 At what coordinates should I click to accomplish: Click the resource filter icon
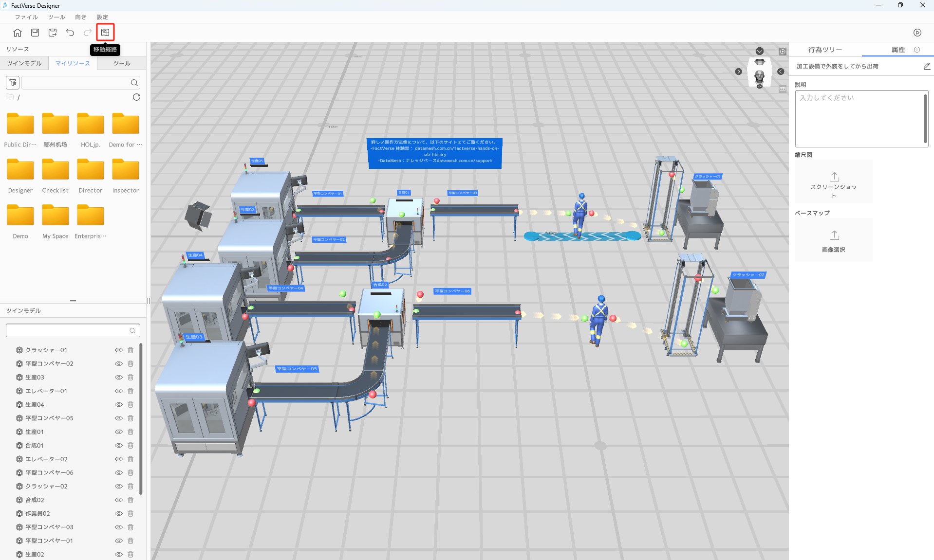pos(13,83)
